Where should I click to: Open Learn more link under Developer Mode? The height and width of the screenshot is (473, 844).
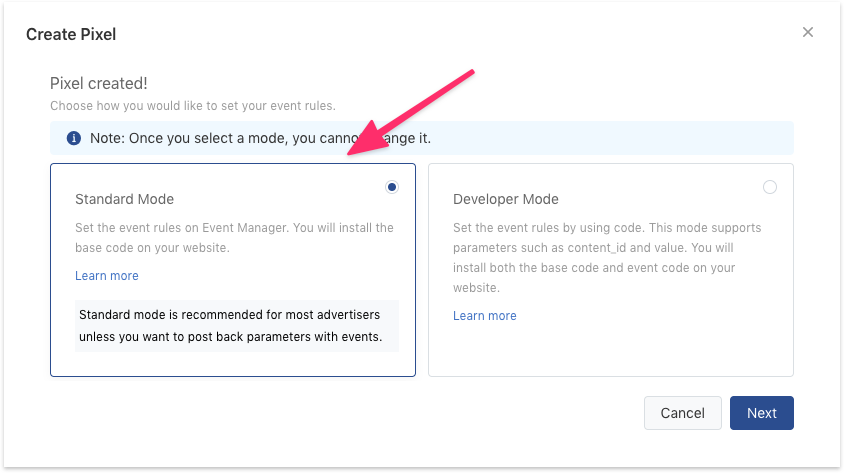485,316
